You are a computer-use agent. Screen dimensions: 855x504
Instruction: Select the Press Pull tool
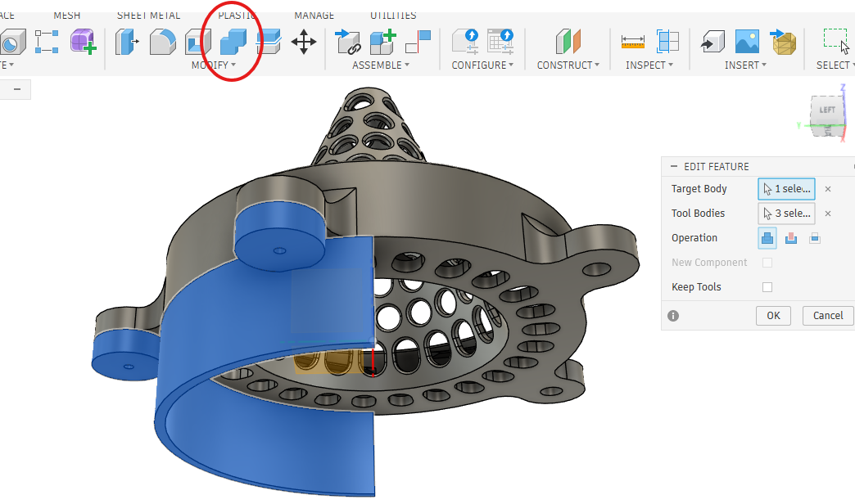click(127, 41)
